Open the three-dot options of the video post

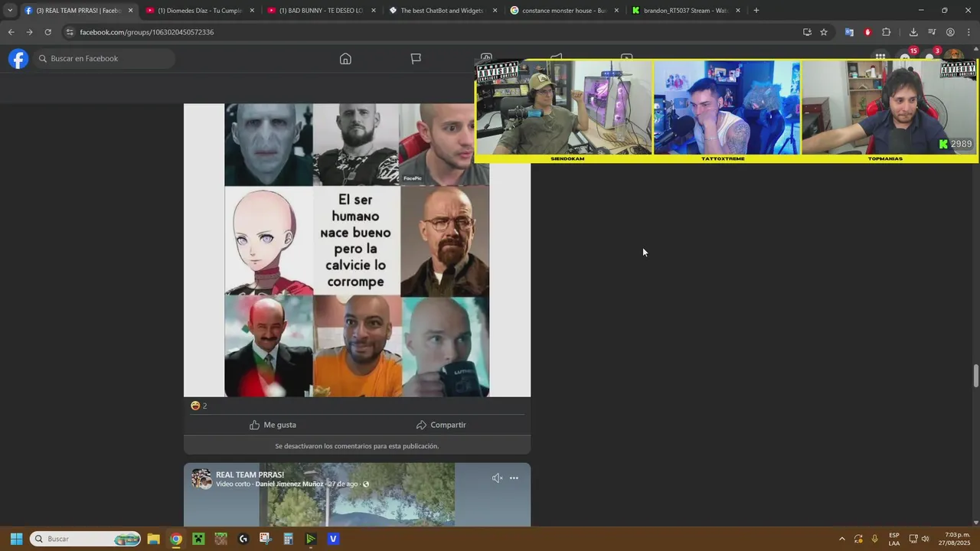[514, 478]
